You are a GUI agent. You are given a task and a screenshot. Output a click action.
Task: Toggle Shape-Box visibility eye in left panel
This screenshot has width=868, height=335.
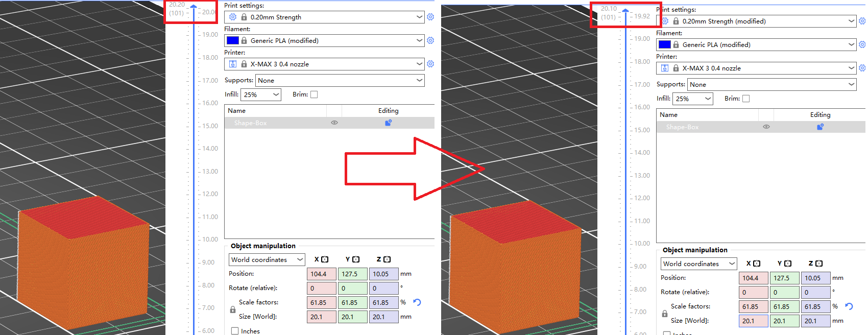(334, 123)
